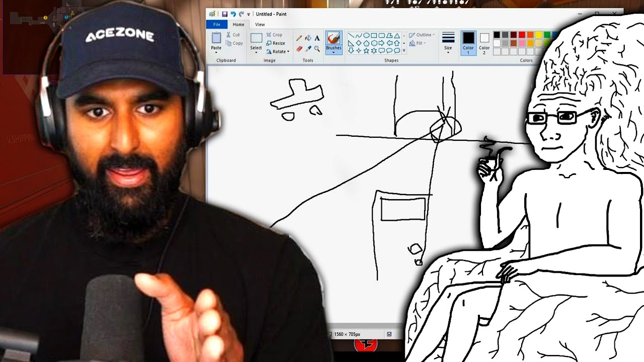Image resolution: width=644 pixels, height=362 pixels.
Task: Open the Size line thickness dropdown
Action: 448,42
